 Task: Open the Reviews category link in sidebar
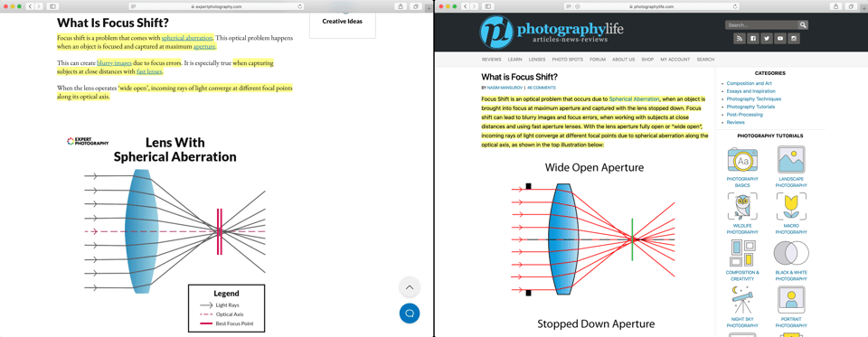click(736, 122)
